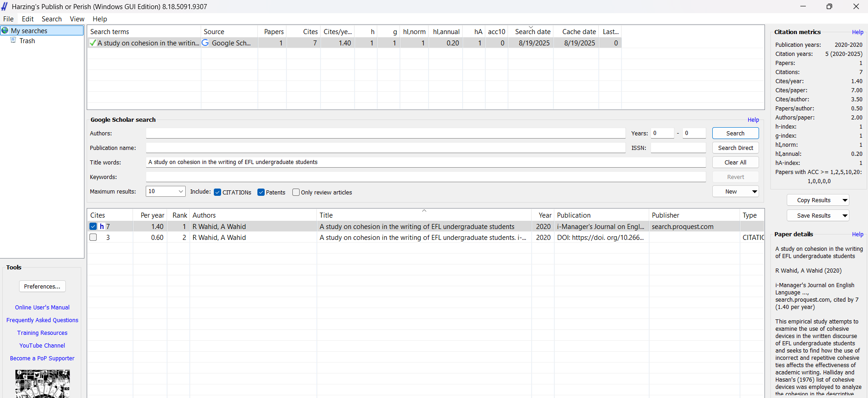Open the Save Results dropdown arrow
868x398 pixels.
[845, 215]
